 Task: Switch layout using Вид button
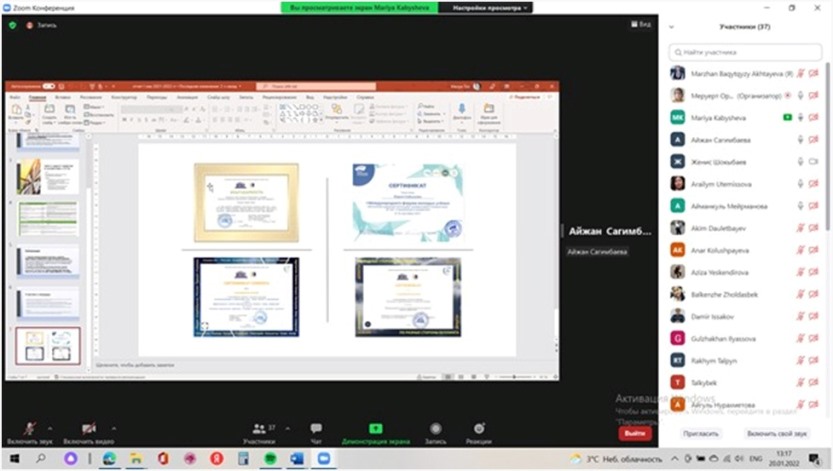coord(641,25)
